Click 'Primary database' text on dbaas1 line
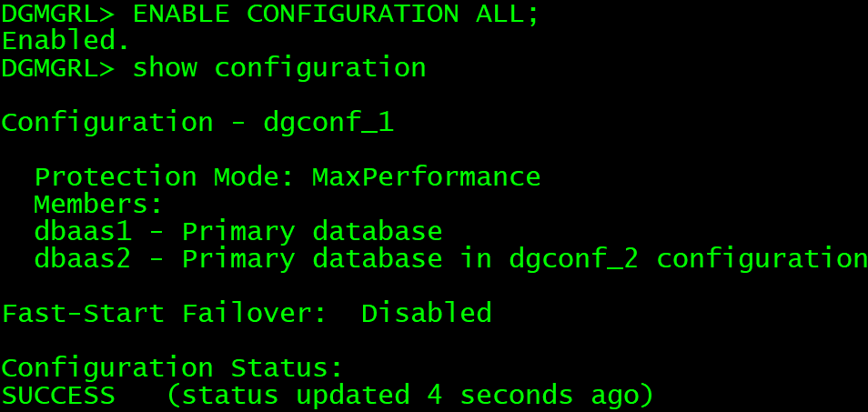This screenshot has height=412, width=868. pos(312,231)
